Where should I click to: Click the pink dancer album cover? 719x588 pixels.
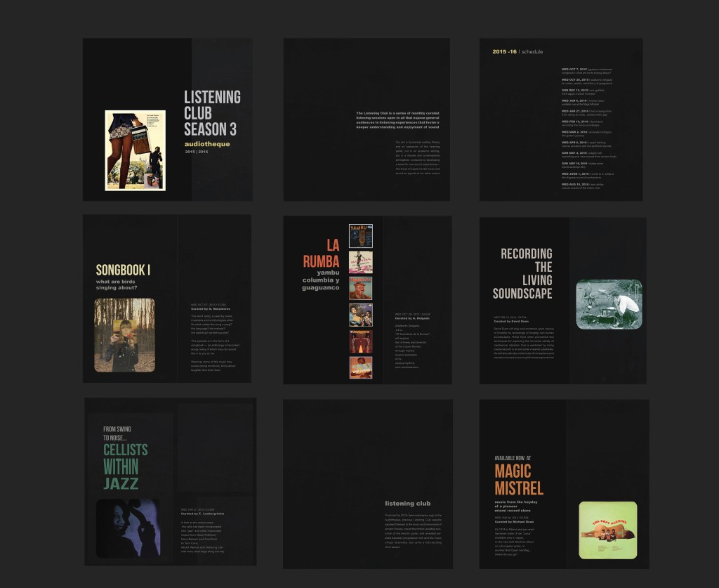(x=360, y=261)
